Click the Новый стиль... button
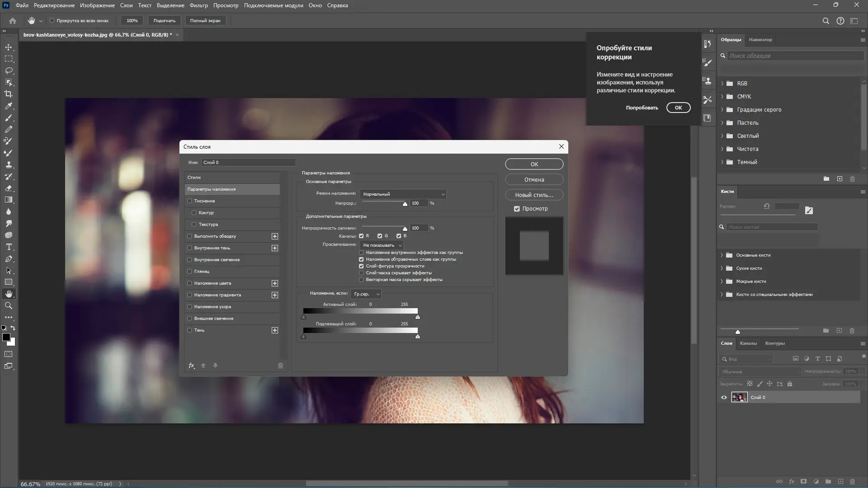868x488 pixels. tap(534, 195)
